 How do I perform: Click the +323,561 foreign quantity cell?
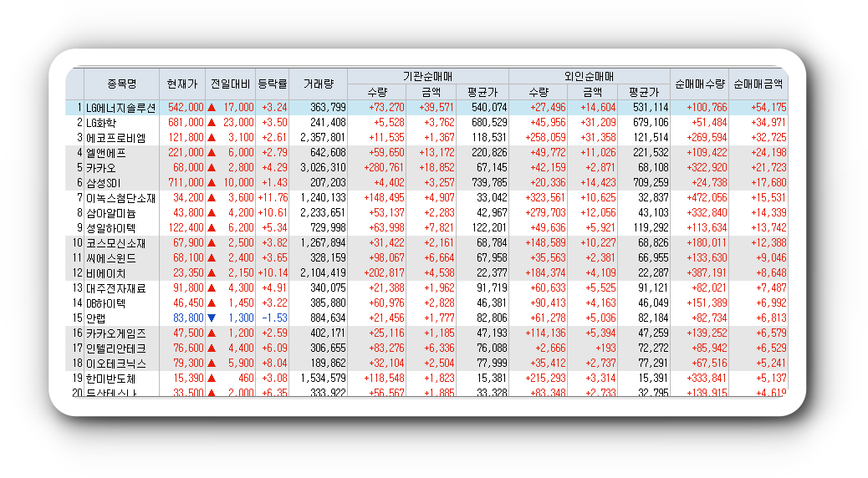click(546, 197)
